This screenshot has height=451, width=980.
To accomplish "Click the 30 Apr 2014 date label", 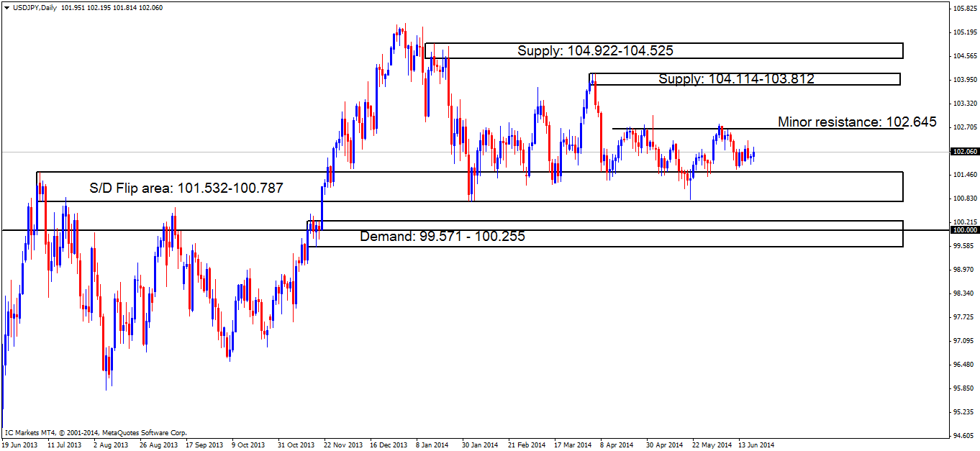I will point(665,445).
